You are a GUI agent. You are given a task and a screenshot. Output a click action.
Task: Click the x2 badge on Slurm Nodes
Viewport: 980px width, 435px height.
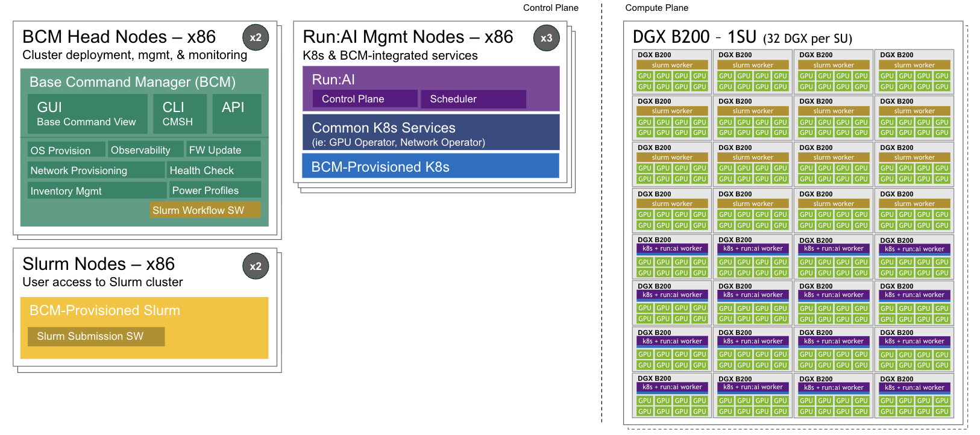coord(256,266)
